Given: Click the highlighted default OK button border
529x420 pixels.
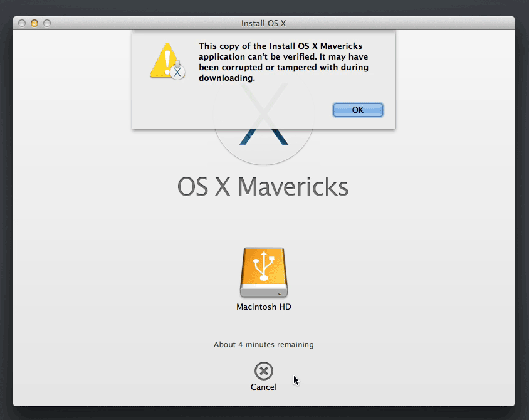Looking at the screenshot, I should click(358, 110).
